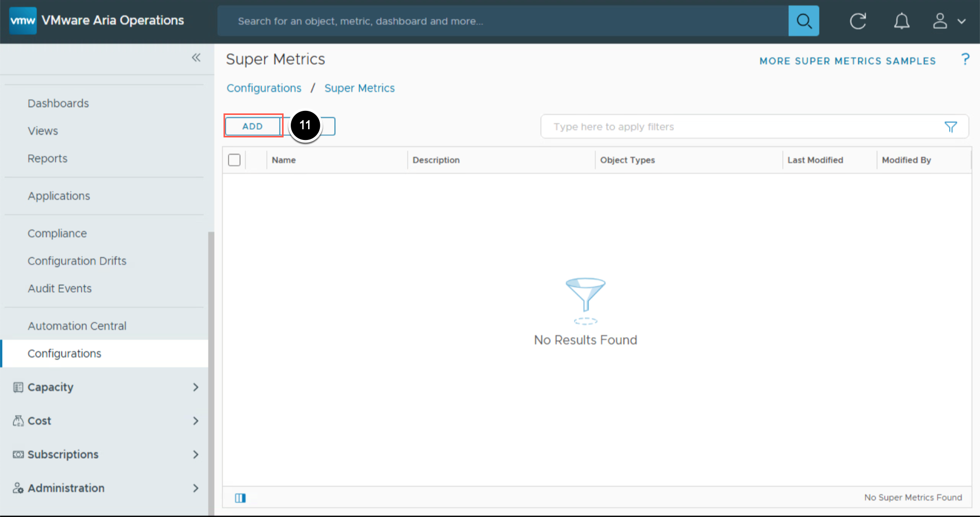980x517 pixels.
Task: Open Reports in the sidebar
Action: coord(48,158)
